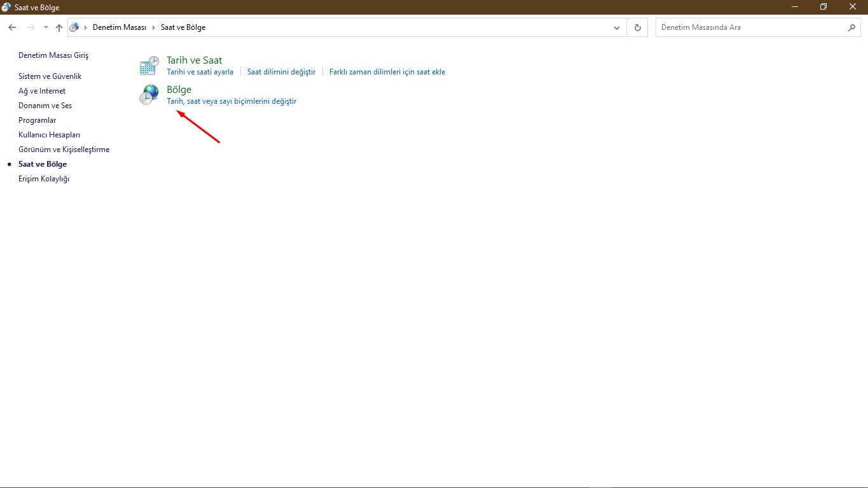Click the window title bar icon
This screenshot has width=868, height=488.
[6, 7]
